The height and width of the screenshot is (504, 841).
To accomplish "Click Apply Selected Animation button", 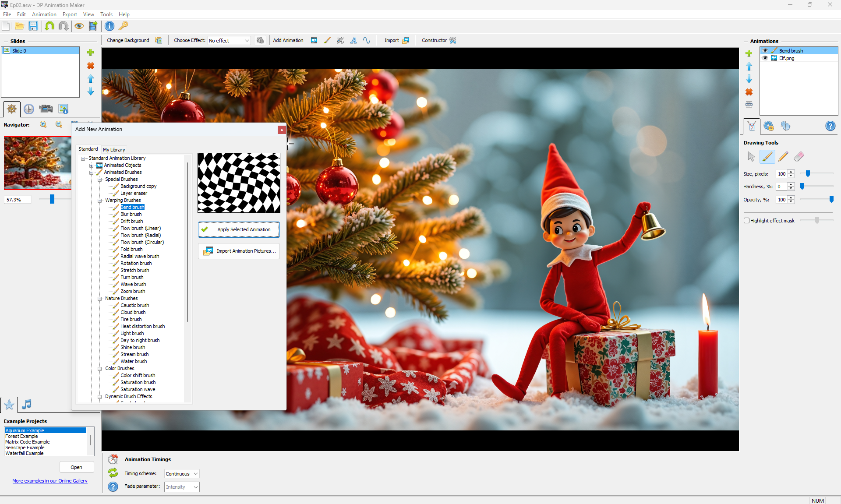I will click(239, 229).
